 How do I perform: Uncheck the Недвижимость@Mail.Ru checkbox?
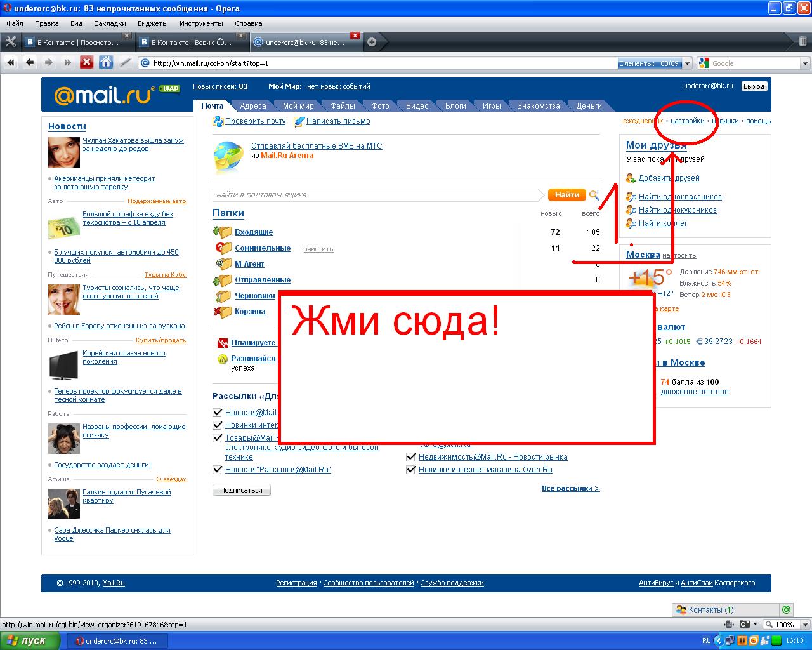point(411,457)
